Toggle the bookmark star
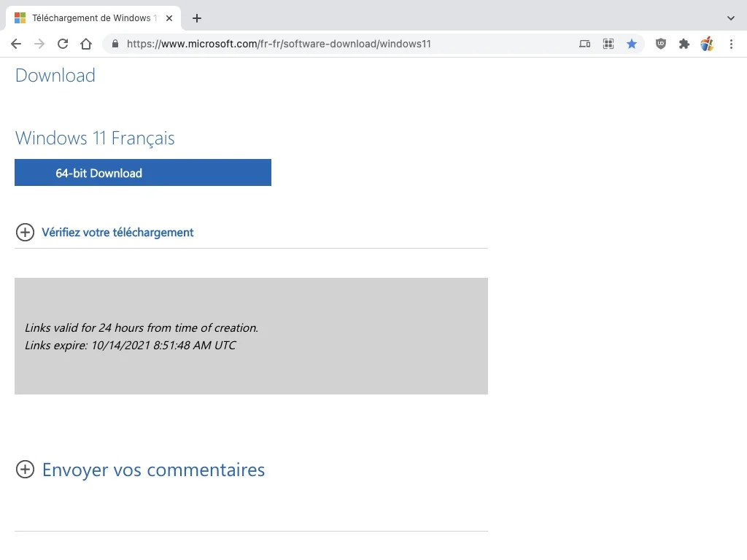This screenshot has height=560, width=747. 631,44
